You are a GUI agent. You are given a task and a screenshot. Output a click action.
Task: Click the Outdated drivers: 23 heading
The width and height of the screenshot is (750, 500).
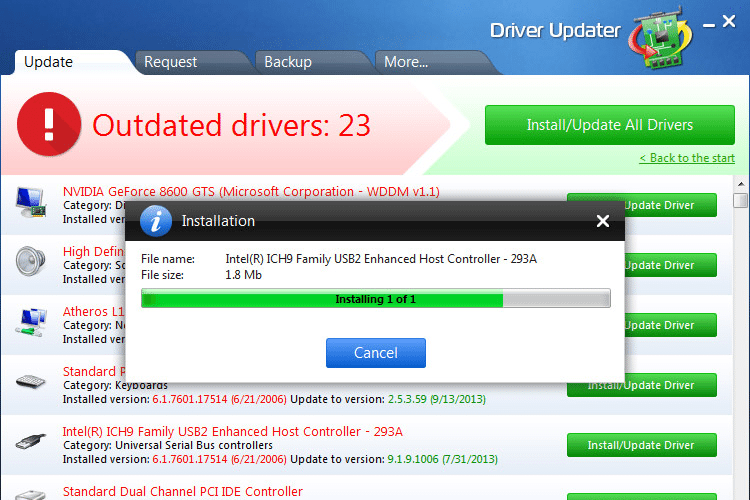coord(232,125)
